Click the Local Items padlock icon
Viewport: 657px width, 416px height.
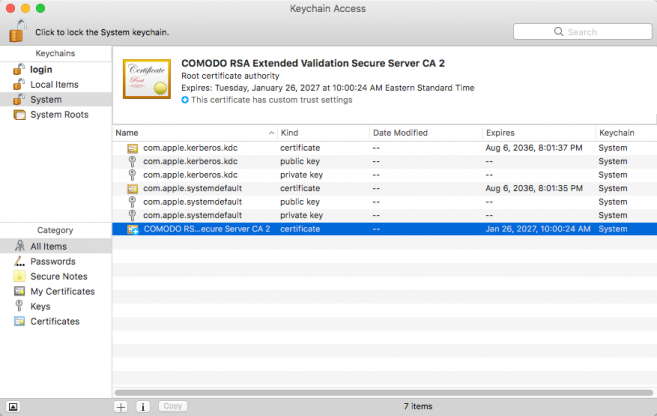point(19,84)
